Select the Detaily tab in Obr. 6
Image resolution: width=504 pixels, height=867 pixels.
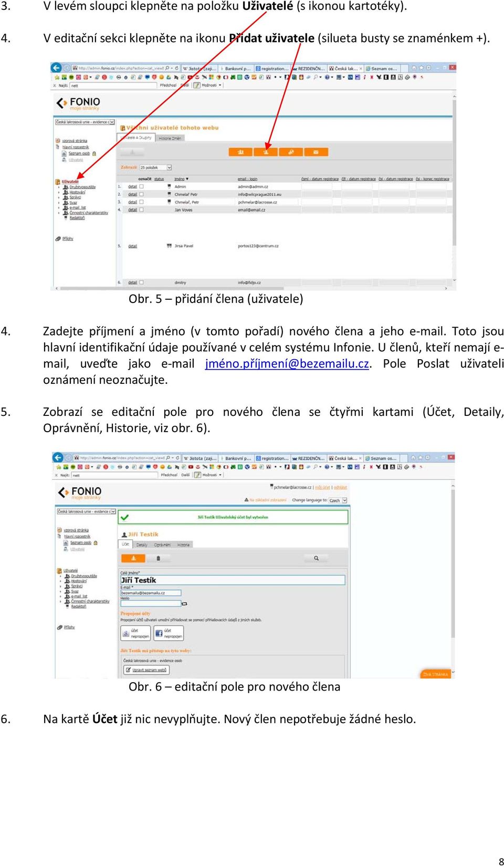(142, 545)
